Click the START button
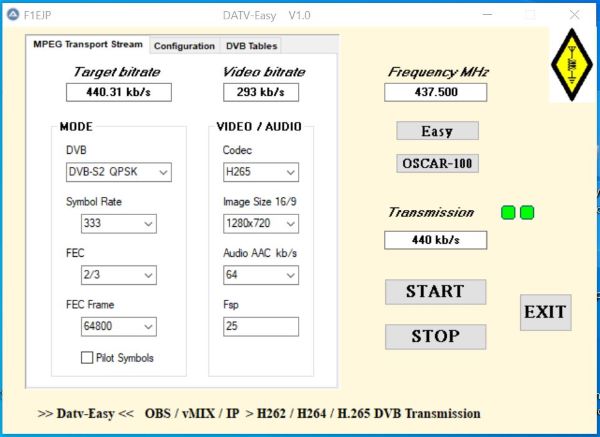 pos(435,292)
